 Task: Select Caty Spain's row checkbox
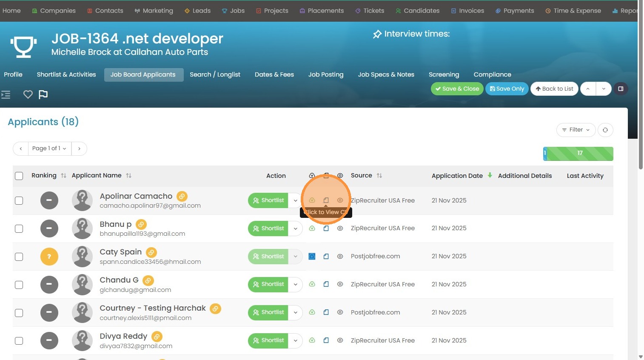click(x=19, y=257)
